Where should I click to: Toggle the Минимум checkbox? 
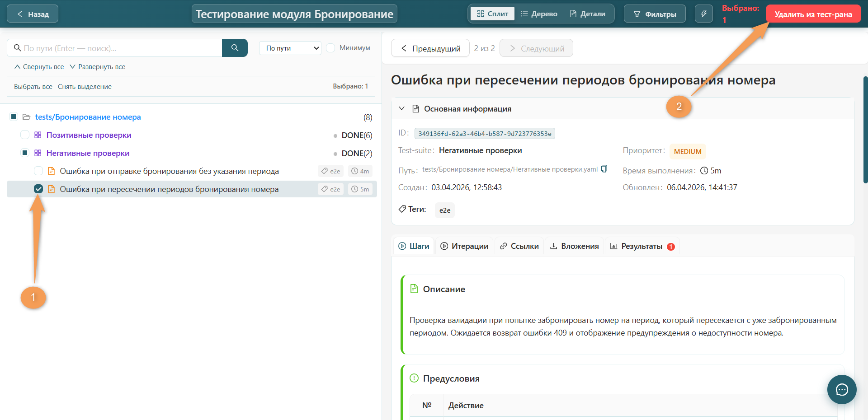(330, 48)
